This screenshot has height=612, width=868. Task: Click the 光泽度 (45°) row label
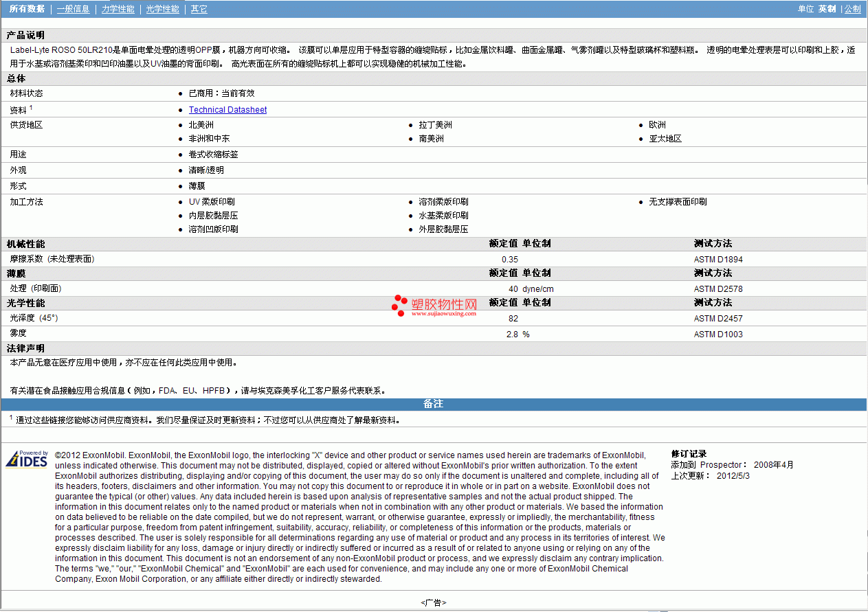34,319
